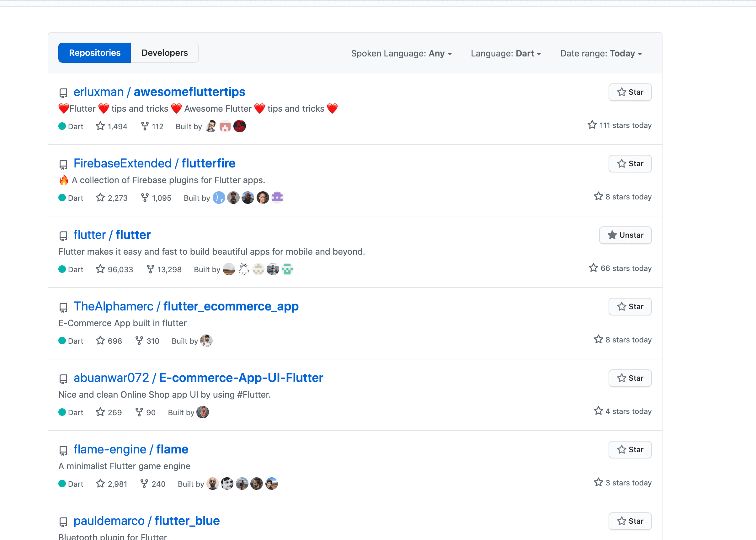Click '111 stars today' text

tap(625, 125)
